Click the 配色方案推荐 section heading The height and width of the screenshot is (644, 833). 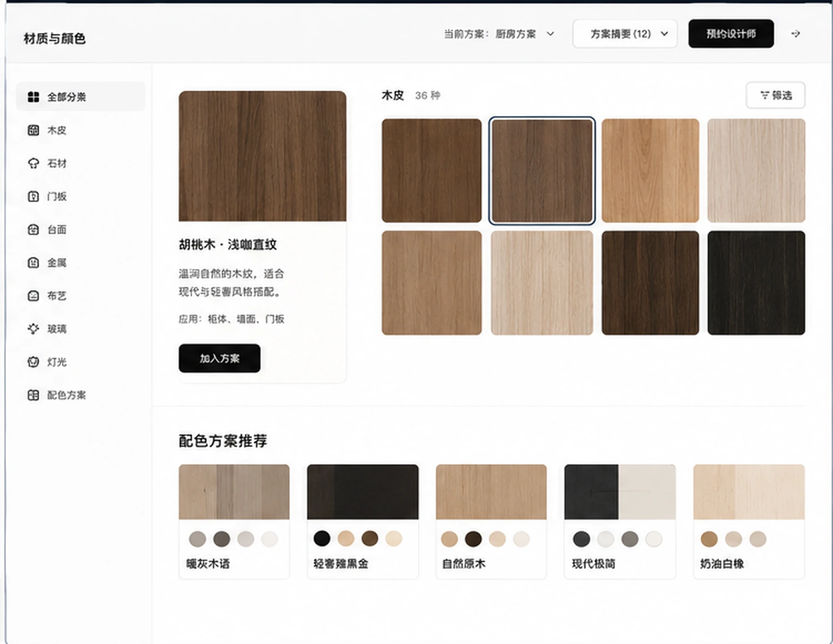pyautogui.click(x=223, y=441)
